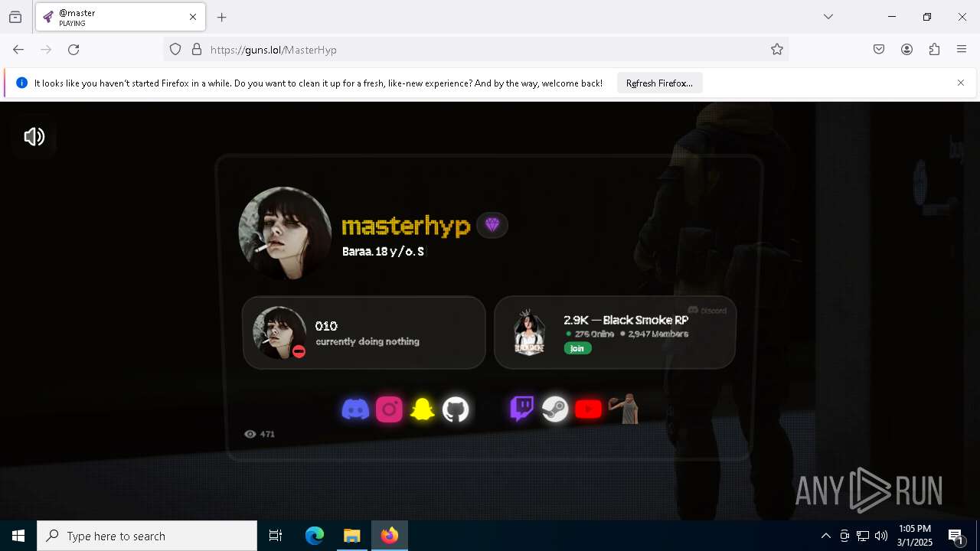
Task: Click the 'Baraa. 18 y/o. S' bio text
Action: coord(383,252)
